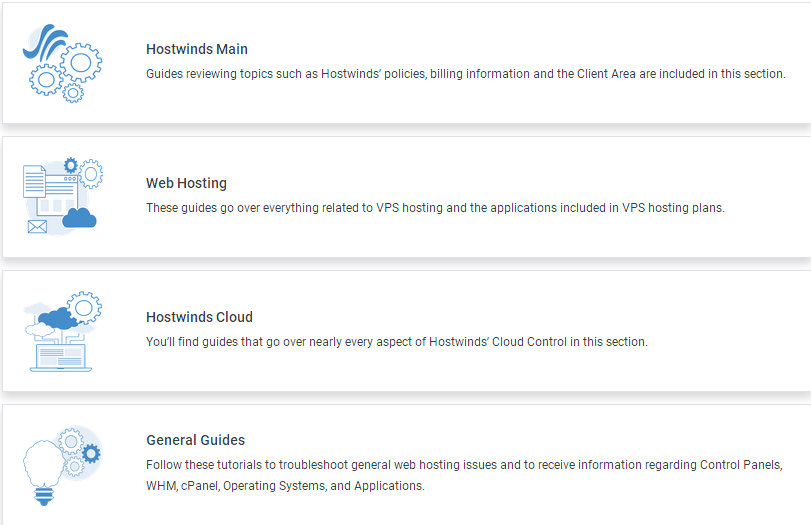Go to the General Guides heading
The image size is (811, 525).
click(x=195, y=440)
